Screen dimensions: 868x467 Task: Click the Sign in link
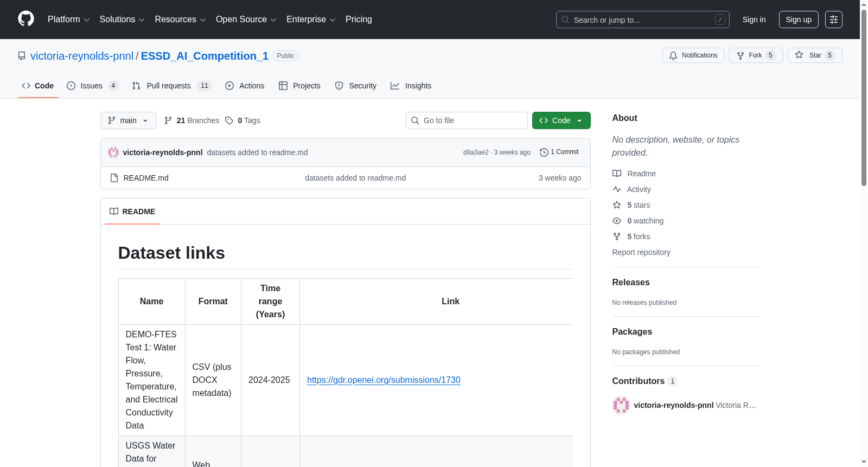(754, 20)
